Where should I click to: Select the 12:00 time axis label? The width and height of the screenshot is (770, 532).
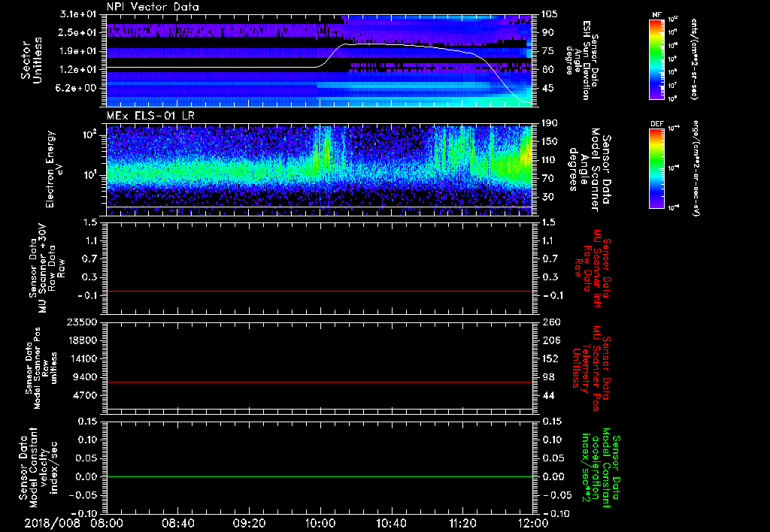pyautogui.click(x=532, y=521)
